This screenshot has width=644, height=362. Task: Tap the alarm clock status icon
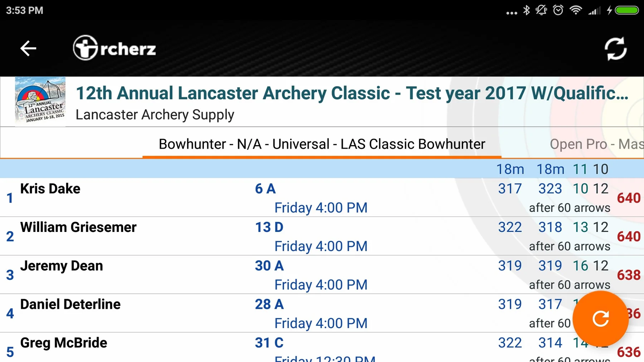tap(558, 10)
